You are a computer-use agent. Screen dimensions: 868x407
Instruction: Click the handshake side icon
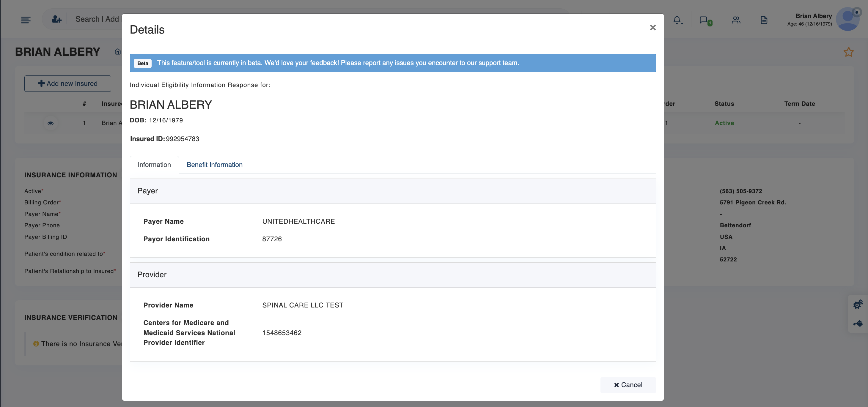pyautogui.click(x=858, y=324)
